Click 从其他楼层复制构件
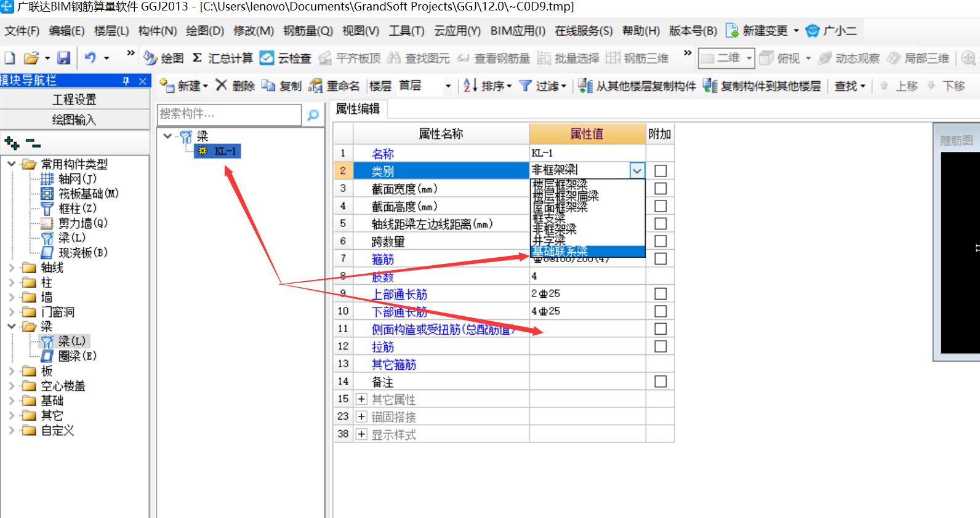Image resolution: width=980 pixels, height=518 pixels. tap(637, 86)
